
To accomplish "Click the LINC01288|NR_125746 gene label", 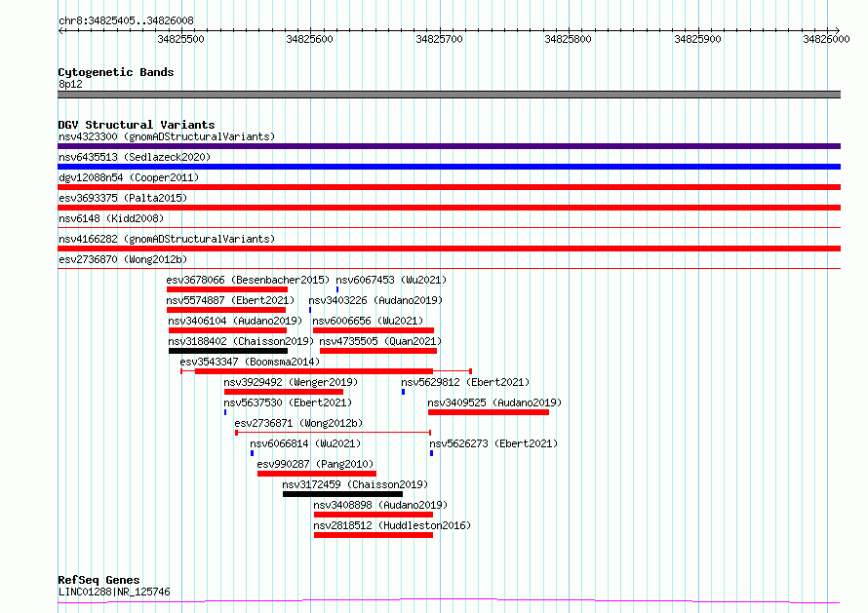I will [x=114, y=592].
